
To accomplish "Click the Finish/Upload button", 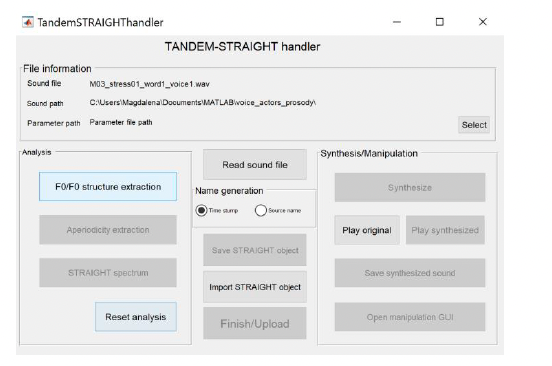I will pyautogui.click(x=255, y=323).
